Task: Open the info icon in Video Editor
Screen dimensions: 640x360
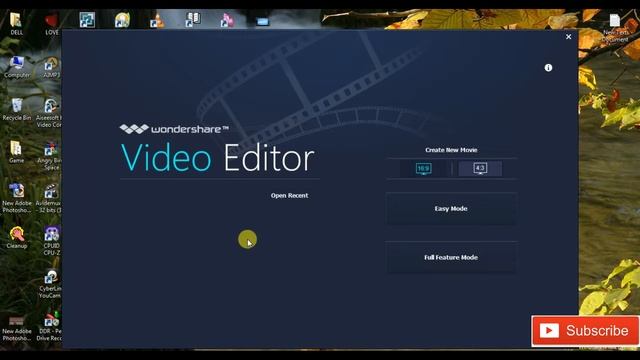Action: coord(548,68)
